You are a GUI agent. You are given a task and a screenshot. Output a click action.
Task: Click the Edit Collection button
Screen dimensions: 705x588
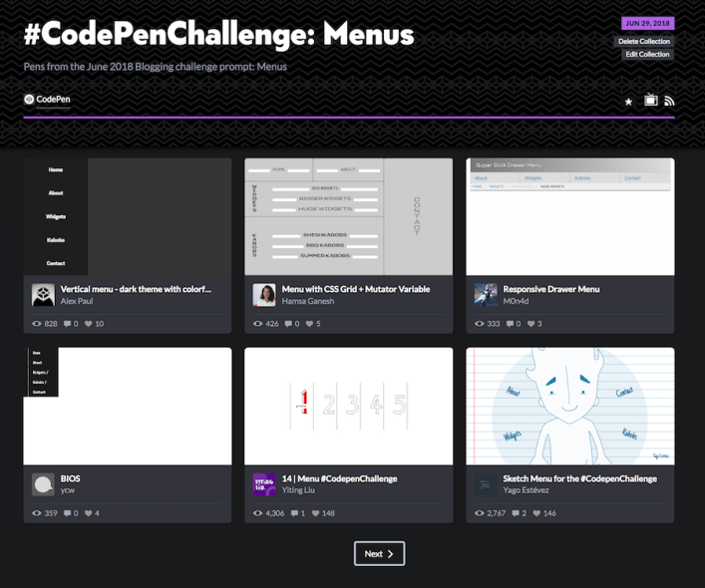[647, 55]
